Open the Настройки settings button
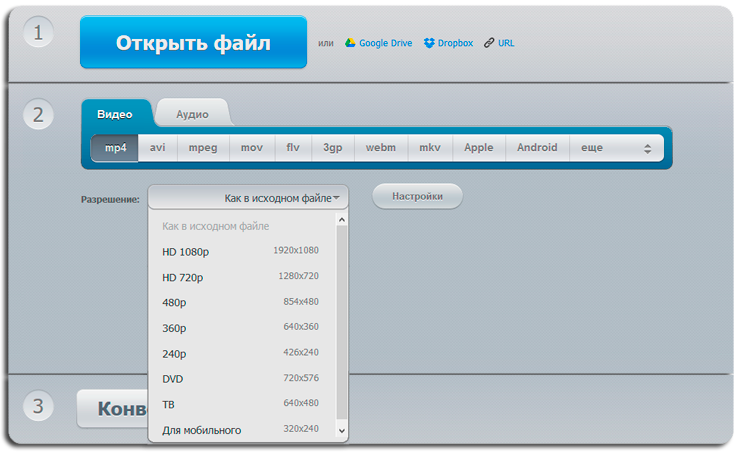This screenshot has height=456, width=750. pos(417,197)
